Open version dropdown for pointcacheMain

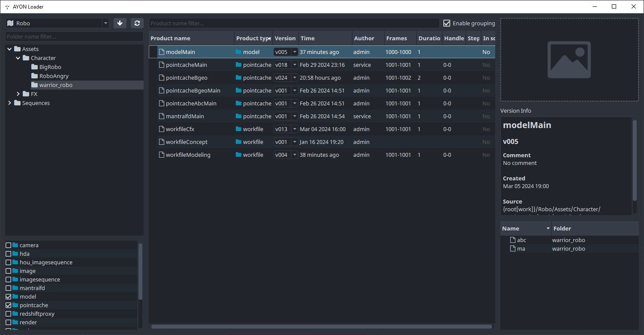[x=295, y=65]
